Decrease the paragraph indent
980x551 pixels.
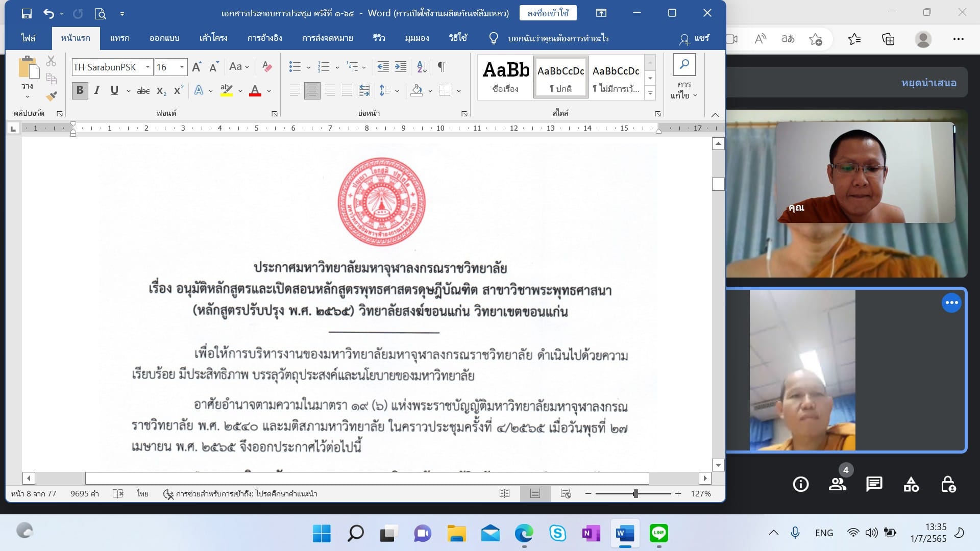(x=383, y=66)
